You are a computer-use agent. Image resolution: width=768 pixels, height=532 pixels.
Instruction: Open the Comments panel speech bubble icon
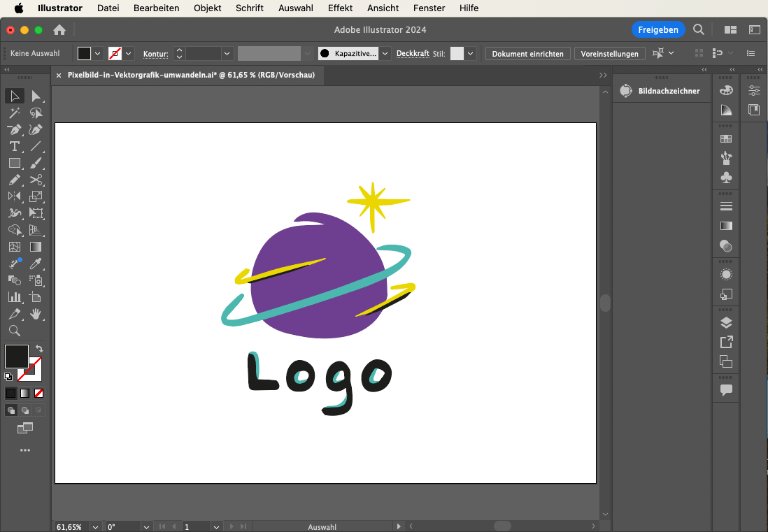click(726, 390)
